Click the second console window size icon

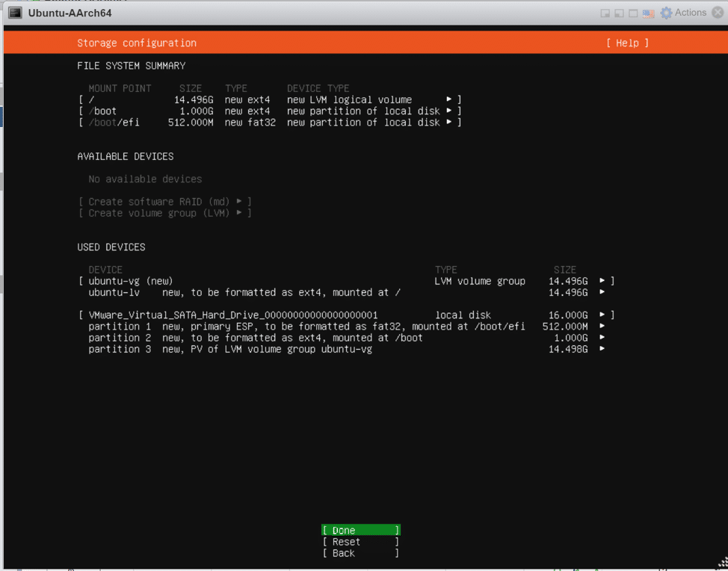tap(619, 13)
